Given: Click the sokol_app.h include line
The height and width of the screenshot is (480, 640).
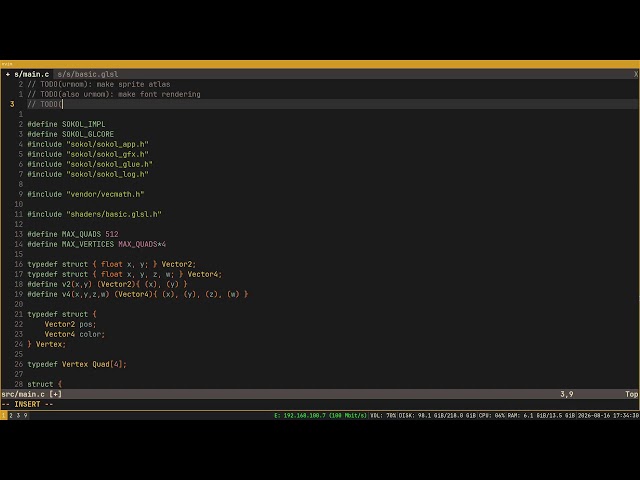Looking at the screenshot, I should (88, 144).
